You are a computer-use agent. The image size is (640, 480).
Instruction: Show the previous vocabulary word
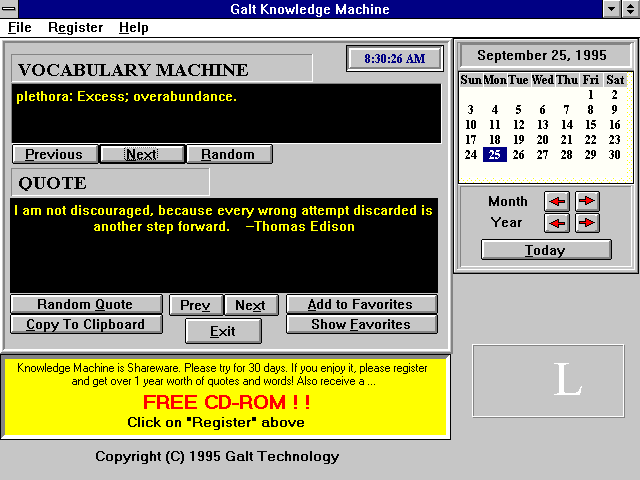[54, 154]
